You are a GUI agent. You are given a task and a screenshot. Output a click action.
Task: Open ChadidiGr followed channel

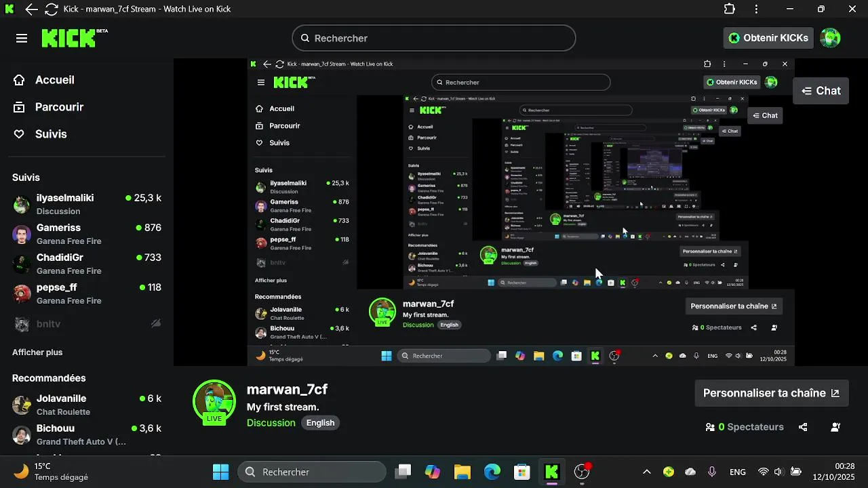tap(87, 264)
